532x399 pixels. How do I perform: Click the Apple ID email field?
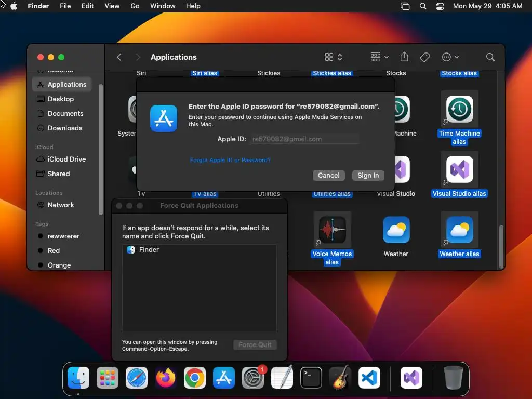(304, 139)
